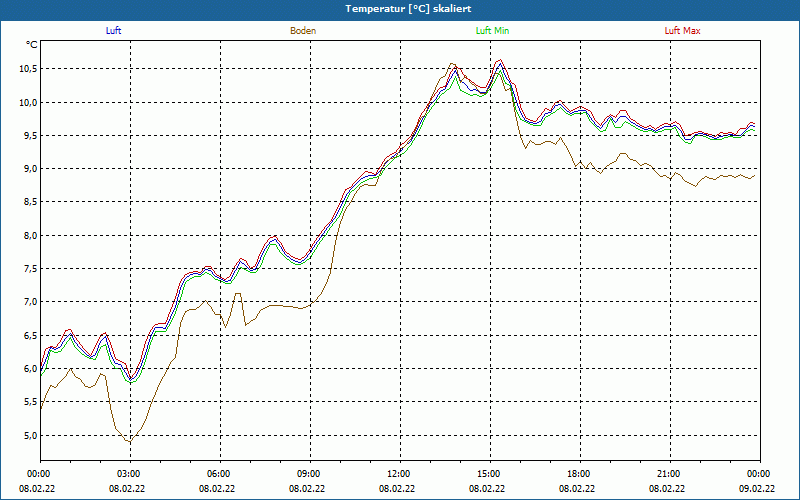Click the '7,0' y-axis value
Image resolution: width=800 pixels, height=500 pixels.
pos(31,302)
